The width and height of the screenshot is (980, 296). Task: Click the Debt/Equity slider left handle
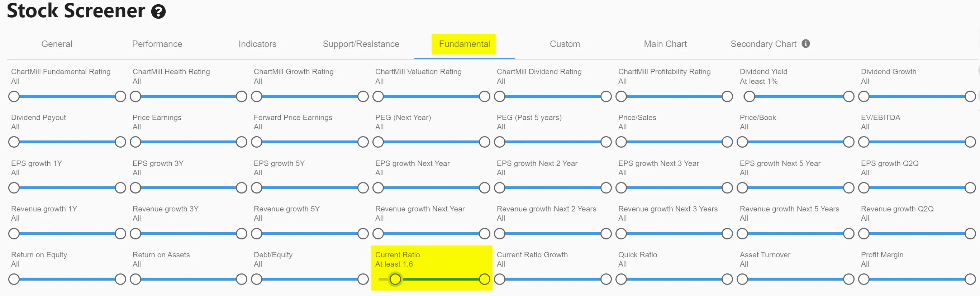257,279
